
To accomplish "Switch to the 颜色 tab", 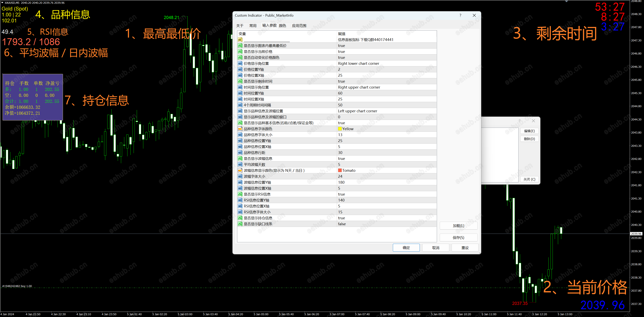I will click(282, 26).
